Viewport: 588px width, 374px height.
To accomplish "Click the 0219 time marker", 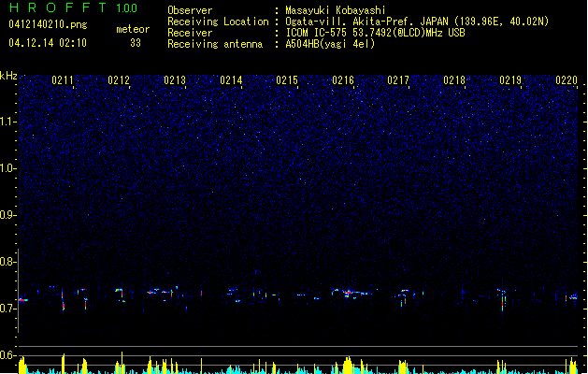I will pos(510,80).
